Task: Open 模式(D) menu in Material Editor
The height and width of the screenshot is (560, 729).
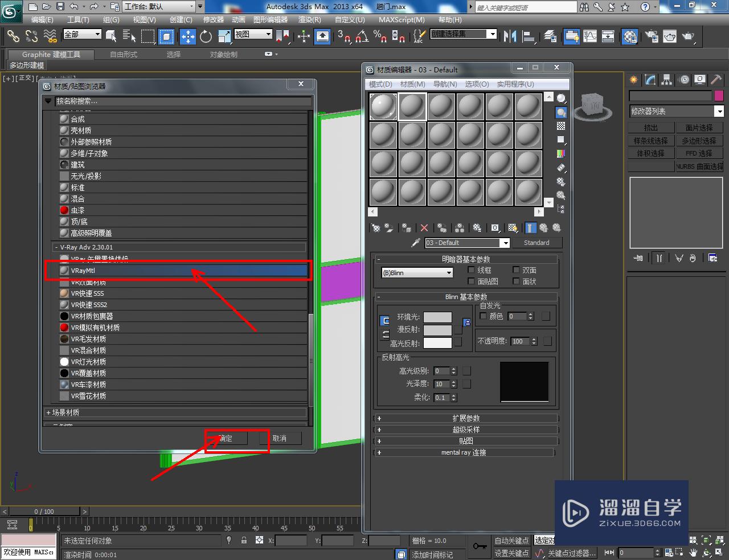Action: point(380,84)
